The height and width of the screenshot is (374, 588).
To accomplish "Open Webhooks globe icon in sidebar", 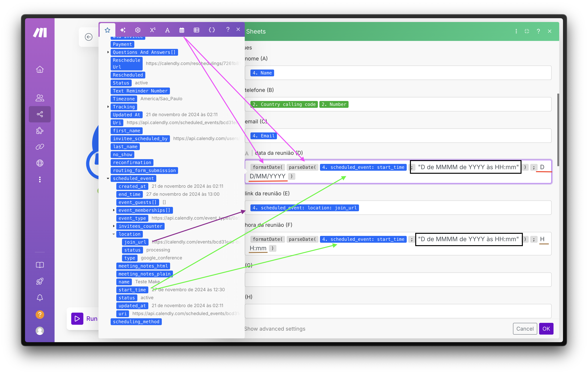I will click(x=40, y=163).
